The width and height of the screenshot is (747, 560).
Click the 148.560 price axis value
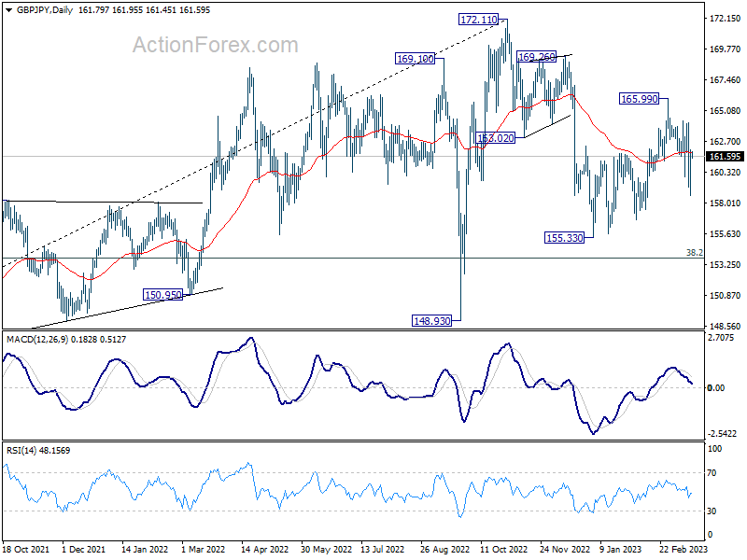coord(726,326)
